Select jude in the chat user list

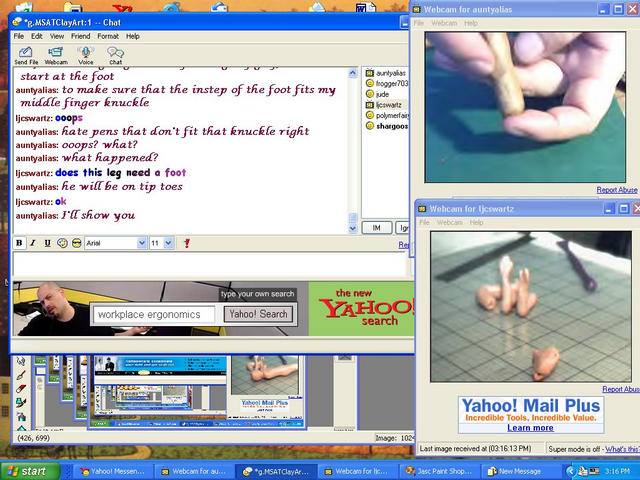382,94
